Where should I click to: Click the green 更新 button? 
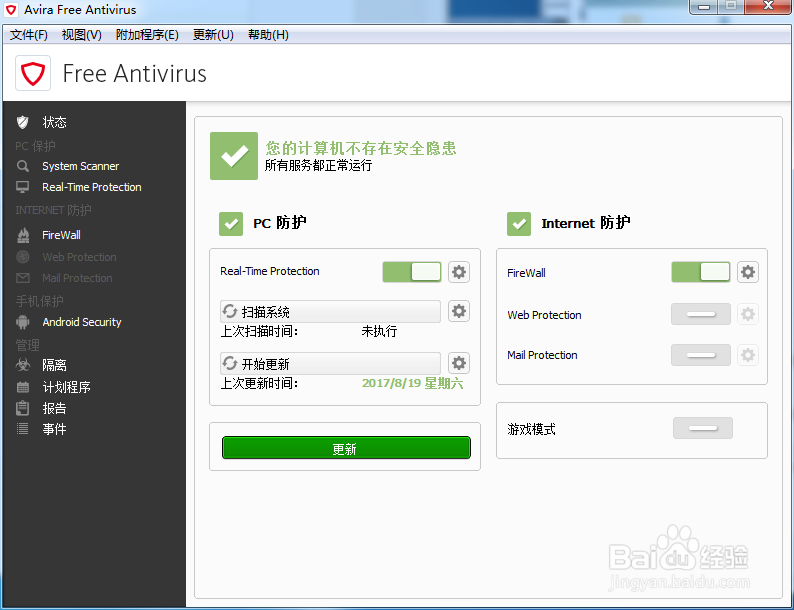[346, 448]
